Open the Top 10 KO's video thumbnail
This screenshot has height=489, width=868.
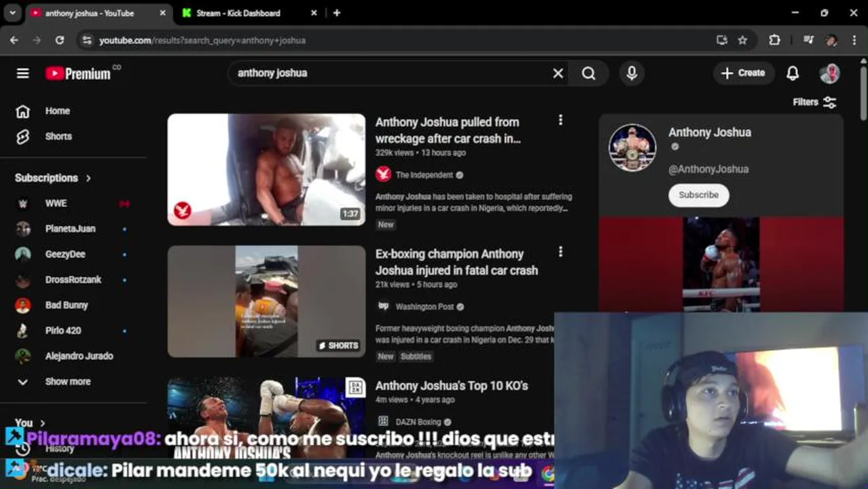point(266,419)
